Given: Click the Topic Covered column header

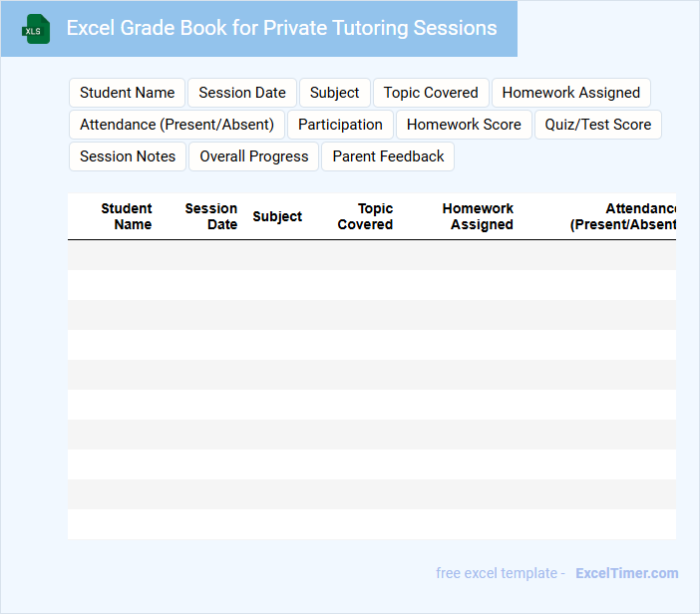Looking at the screenshot, I should [x=365, y=216].
